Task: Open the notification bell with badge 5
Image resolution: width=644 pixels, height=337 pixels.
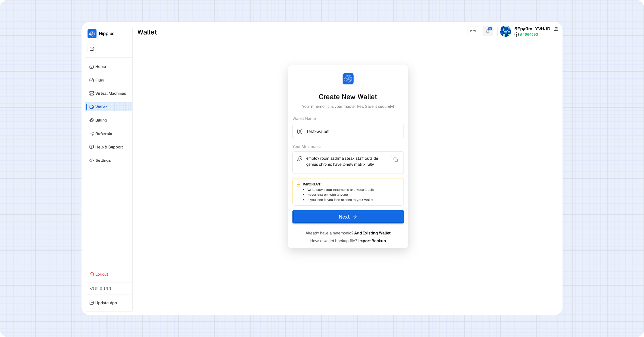Action: click(487, 31)
